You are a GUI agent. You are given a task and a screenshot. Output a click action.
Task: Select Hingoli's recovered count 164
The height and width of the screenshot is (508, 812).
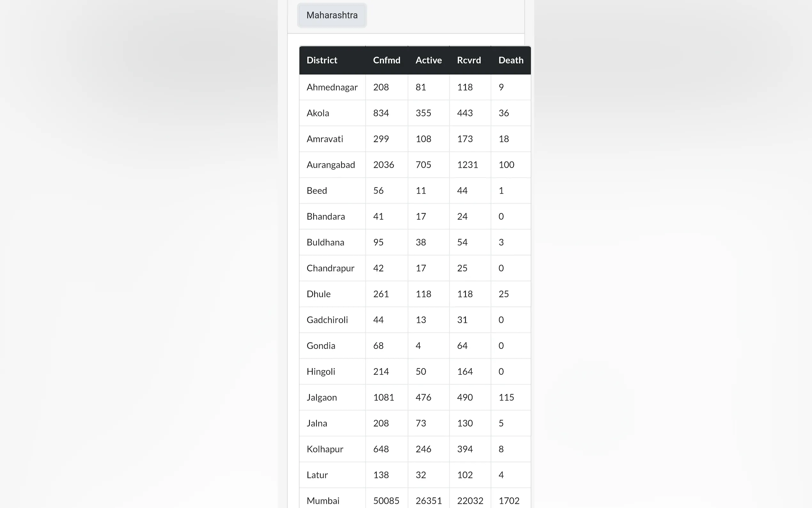[x=465, y=372]
